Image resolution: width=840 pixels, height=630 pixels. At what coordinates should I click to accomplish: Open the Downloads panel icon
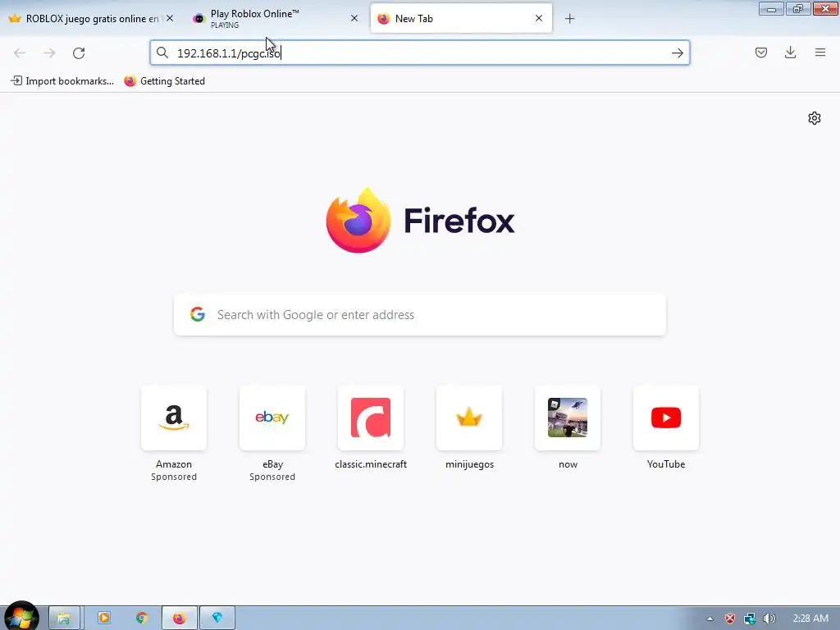(x=790, y=52)
